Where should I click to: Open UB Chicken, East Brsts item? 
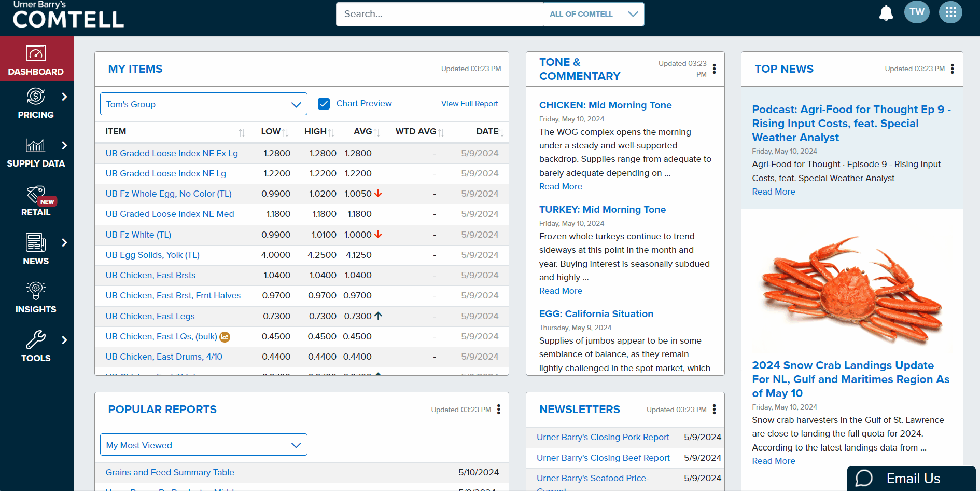(150, 275)
